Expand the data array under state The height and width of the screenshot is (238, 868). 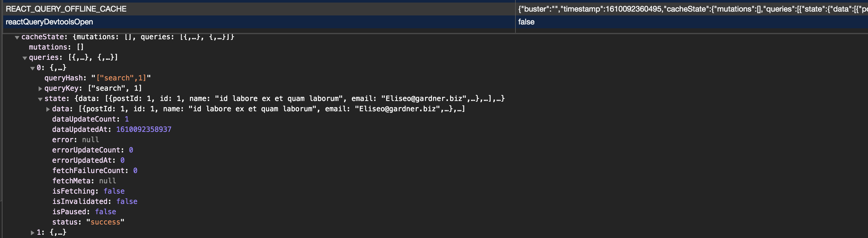point(48,108)
